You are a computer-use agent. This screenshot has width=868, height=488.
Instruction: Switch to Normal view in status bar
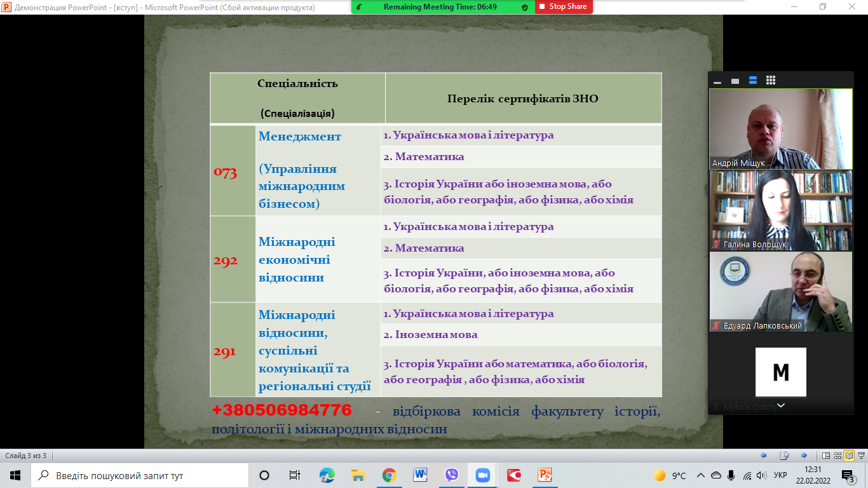coord(826,456)
